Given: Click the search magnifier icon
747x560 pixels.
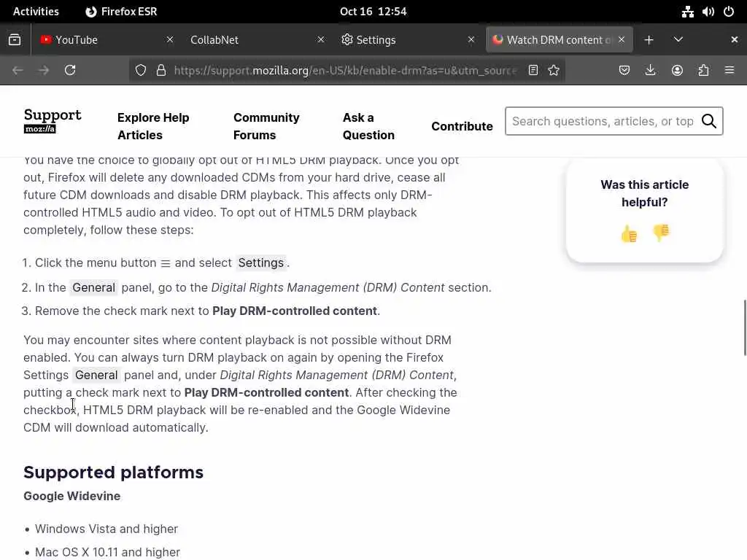Looking at the screenshot, I should (x=709, y=121).
